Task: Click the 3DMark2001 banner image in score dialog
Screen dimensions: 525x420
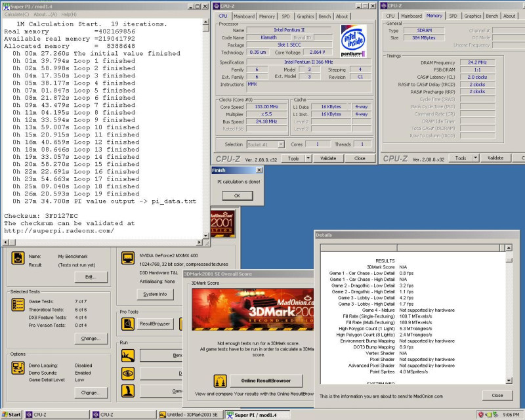Action: pos(253,309)
